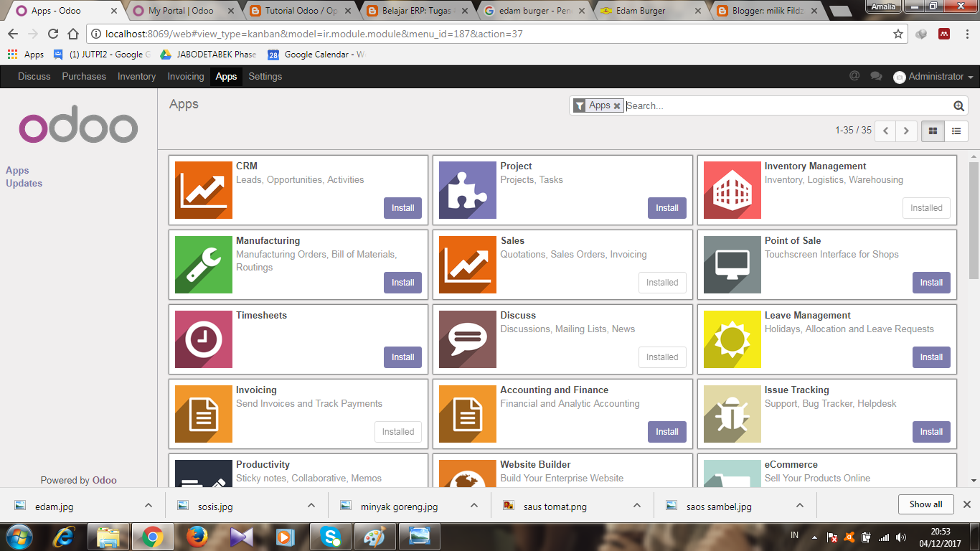
Task: Install the Point of Sale app
Action: (931, 283)
